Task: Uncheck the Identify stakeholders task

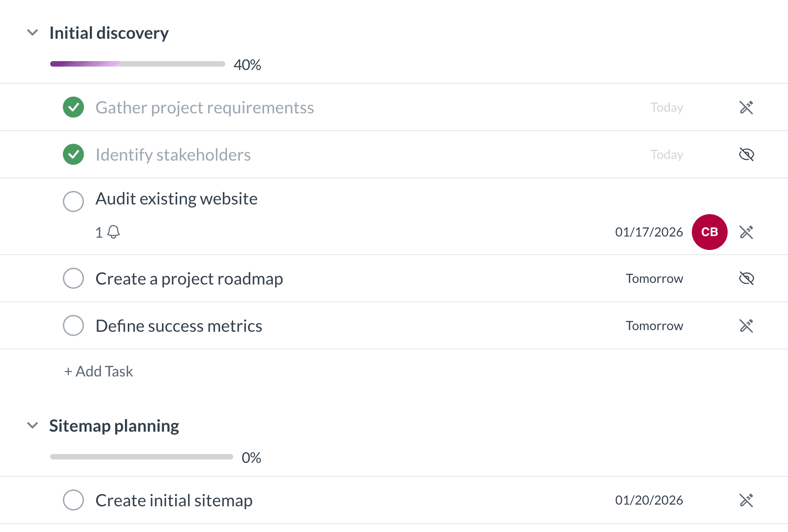Action: pyautogui.click(x=73, y=155)
